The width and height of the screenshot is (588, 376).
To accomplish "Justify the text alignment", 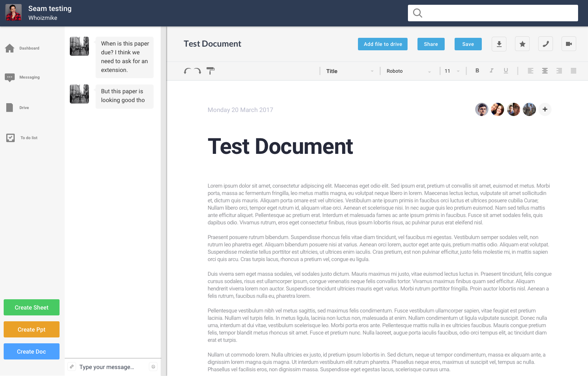I will pyautogui.click(x=574, y=71).
